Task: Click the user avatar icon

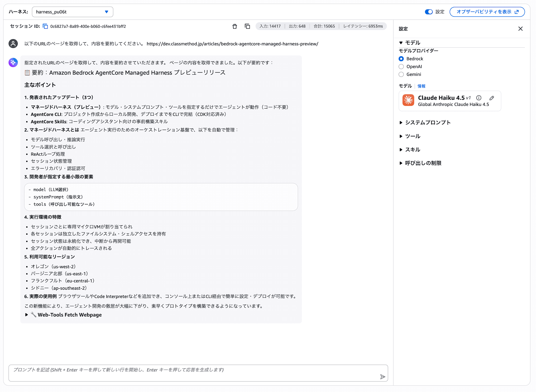Action: coord(13,43)
